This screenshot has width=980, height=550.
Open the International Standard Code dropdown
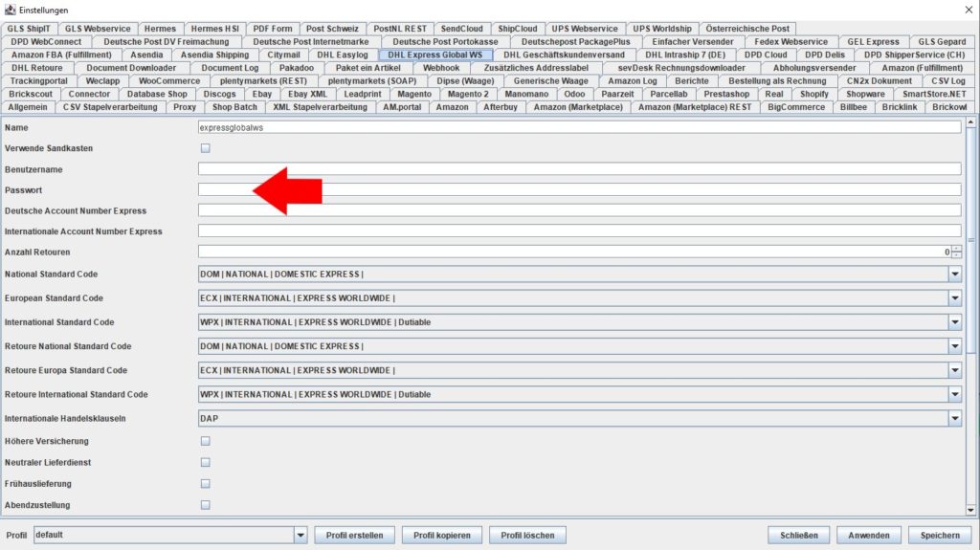954,322
